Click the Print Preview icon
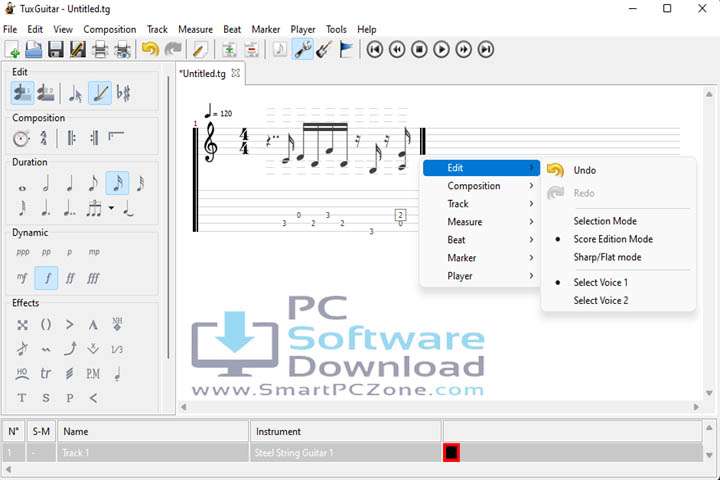720x480 pixels. [x=122, y=49]
